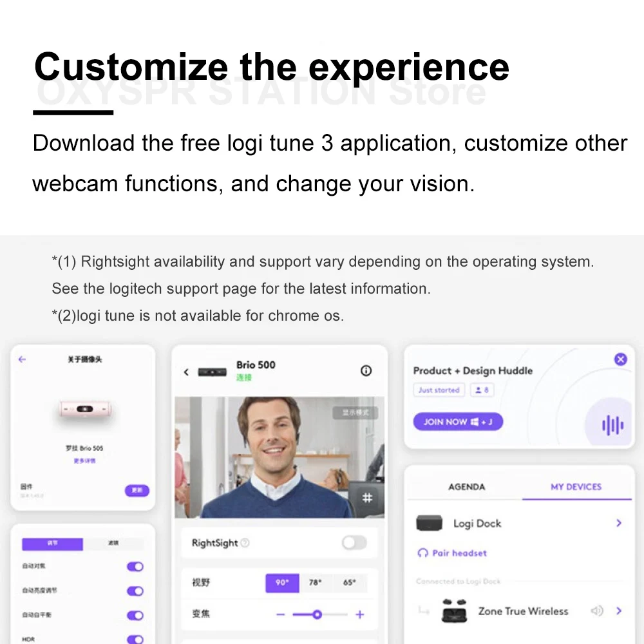Click the Product + Design Huddle title

(473, 371)
